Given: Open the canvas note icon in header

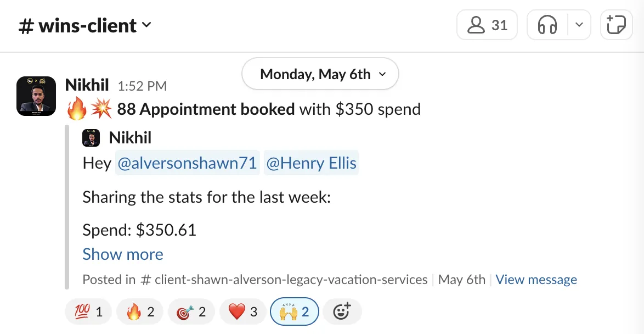Looking at the screenshot, I should point(616,25).
